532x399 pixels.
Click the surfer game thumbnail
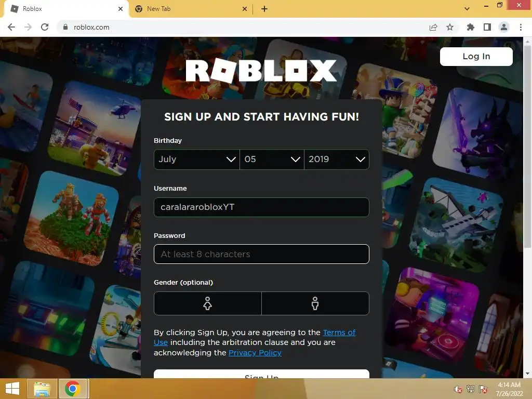point(24,107)
